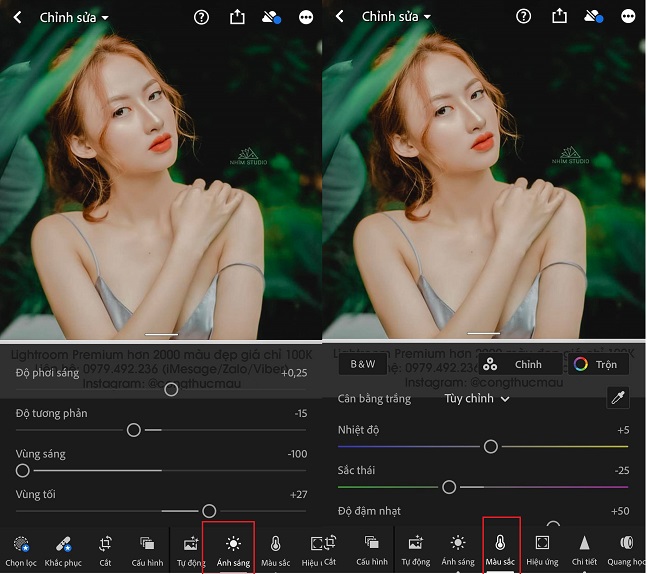Click exposure value +0,25

(x=294, y=373)
